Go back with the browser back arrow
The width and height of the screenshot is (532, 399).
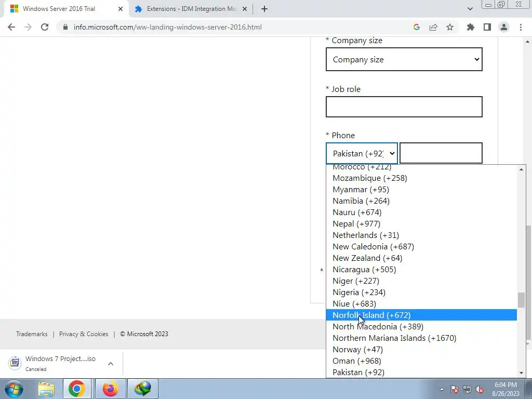pos(11,27)
